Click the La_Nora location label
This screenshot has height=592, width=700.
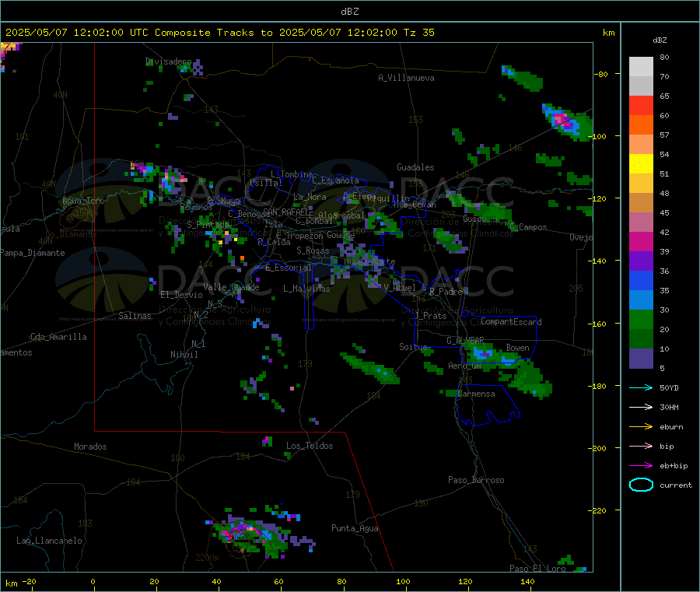(x=310, y=197)
